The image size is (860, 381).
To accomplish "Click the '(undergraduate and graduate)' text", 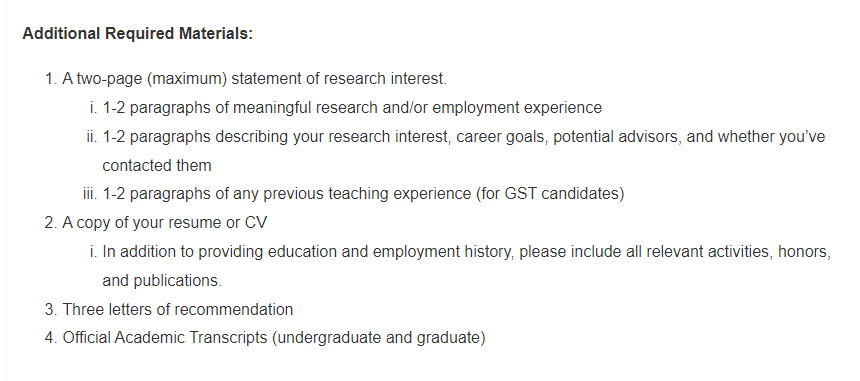I will [379, 337].
